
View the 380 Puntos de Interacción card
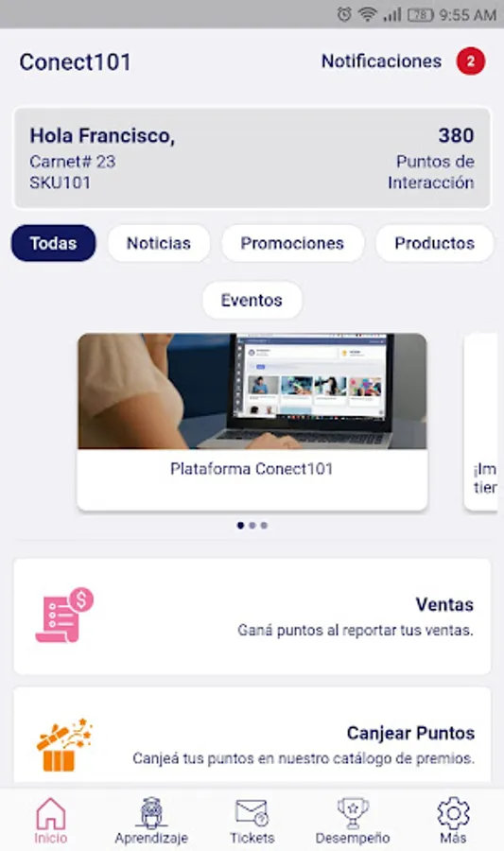tap(252, 158)
